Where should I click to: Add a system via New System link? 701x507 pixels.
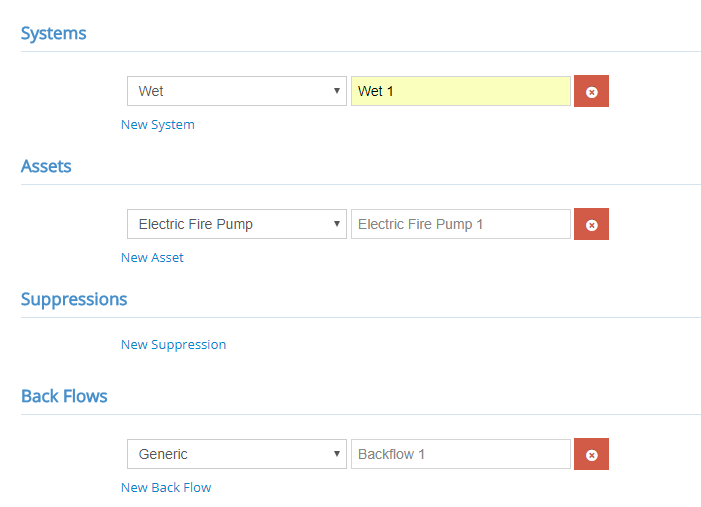[x=158, y=125]
